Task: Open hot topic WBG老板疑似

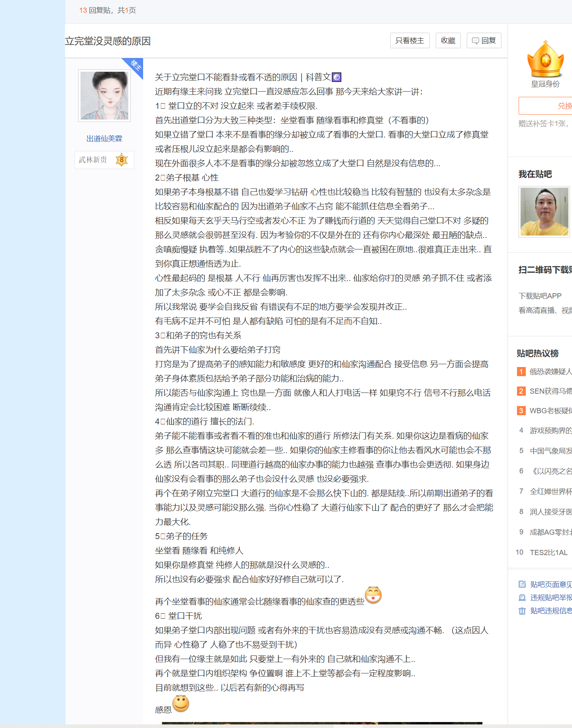Action: pos(550,410)
